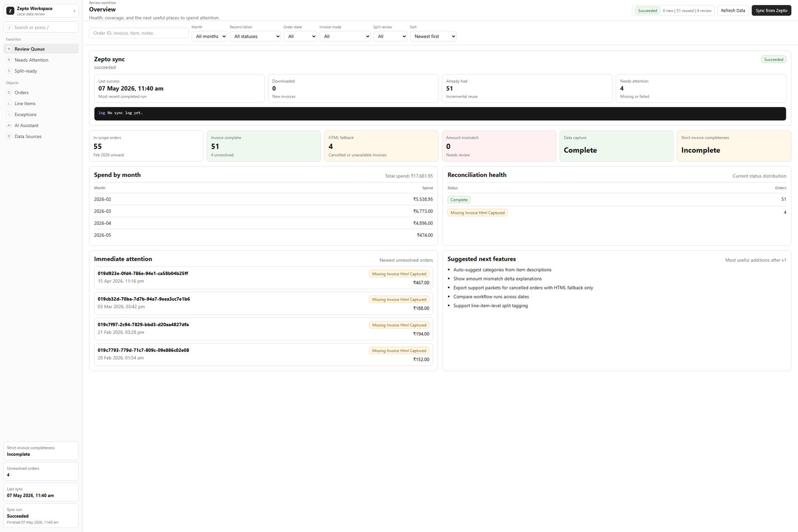The image size is (798, 532).
Task: Collapse the sidebar with the chevron arrow
Action: point(74,10)
